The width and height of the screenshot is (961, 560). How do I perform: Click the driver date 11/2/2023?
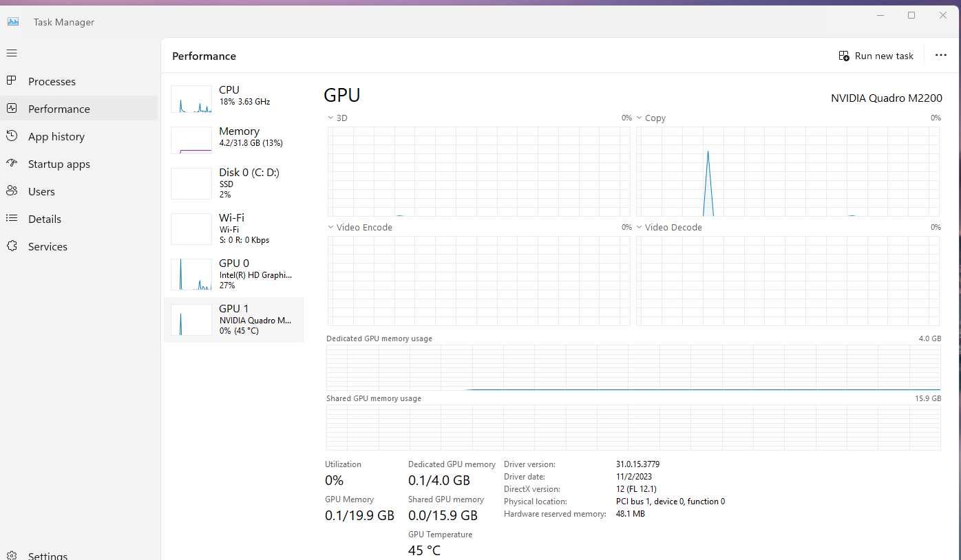(634, 477)
